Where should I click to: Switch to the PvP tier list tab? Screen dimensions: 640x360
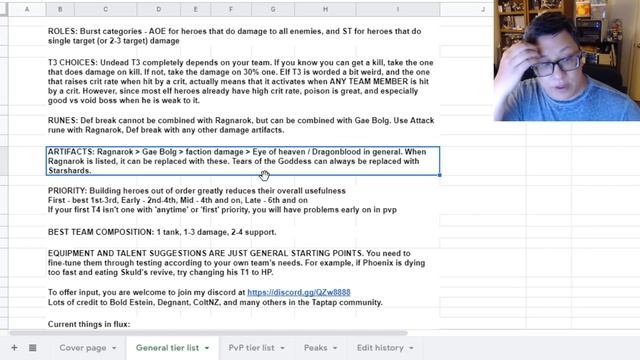click(251, 348)
